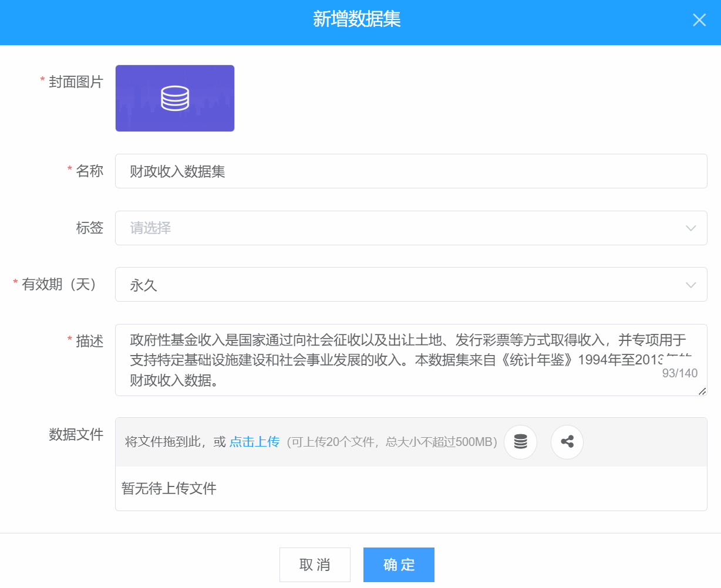Click the 取消 button
This screenshot has height=588, width=721.
tap(315, 565)
